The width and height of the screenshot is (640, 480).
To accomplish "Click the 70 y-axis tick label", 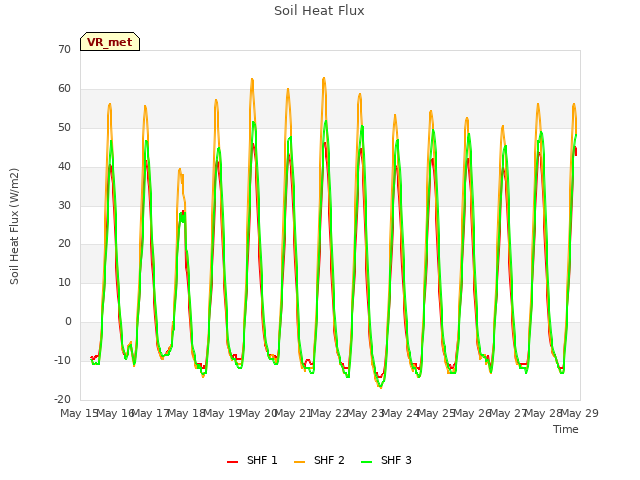I will coord(64,49).
